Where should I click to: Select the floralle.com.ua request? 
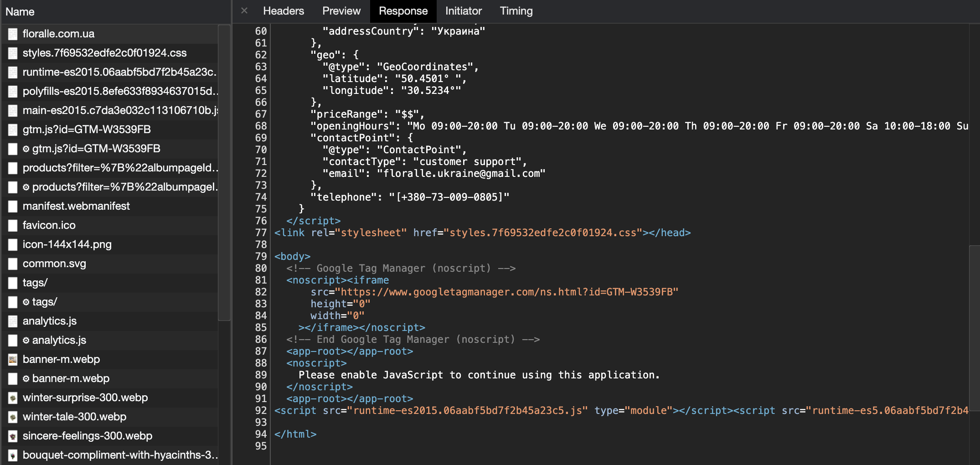point(109,34)
